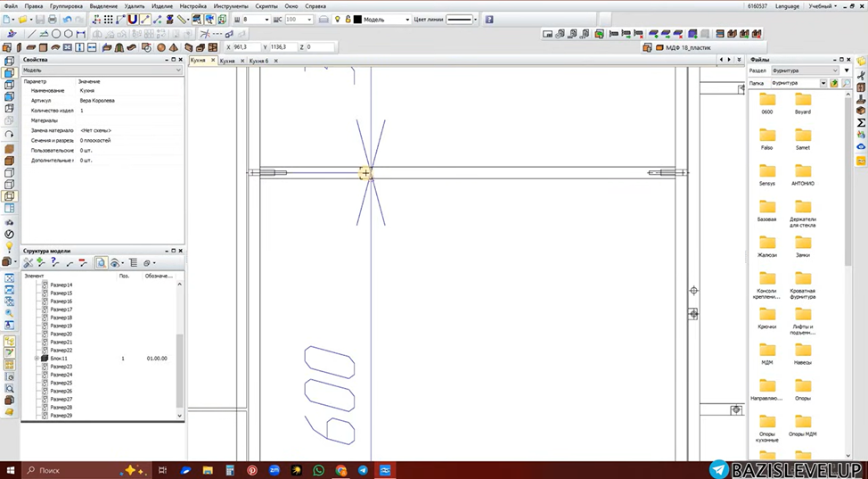Click the scissors tools icon in Структура модели

(x=29, y=263)
